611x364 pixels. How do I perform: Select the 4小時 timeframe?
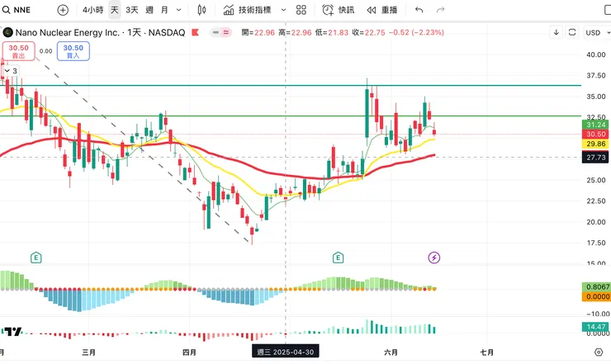coord(92,10)
